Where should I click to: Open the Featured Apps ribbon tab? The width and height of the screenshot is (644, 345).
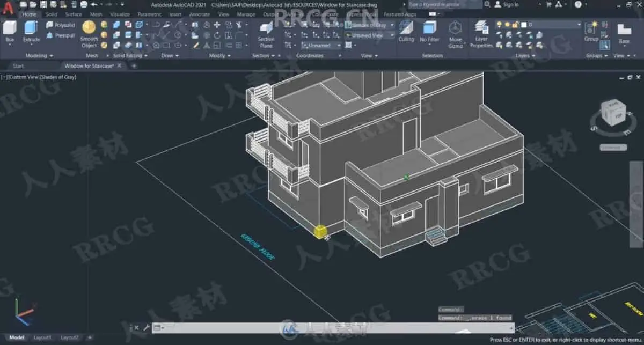400,14
